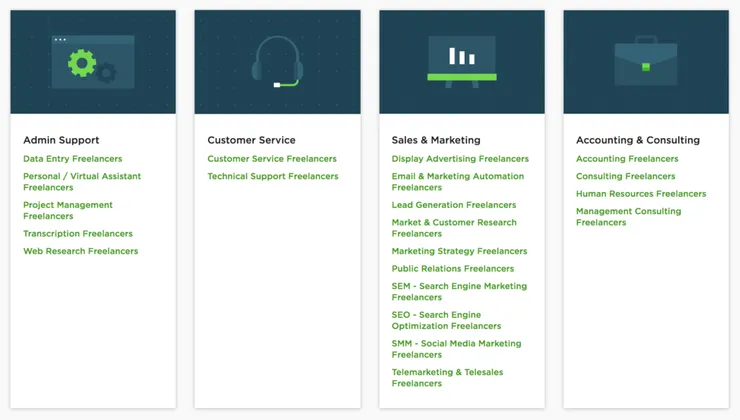Open Web Research Freelancers
Viewport: 740px width, 420px height.
pos(81,251)
